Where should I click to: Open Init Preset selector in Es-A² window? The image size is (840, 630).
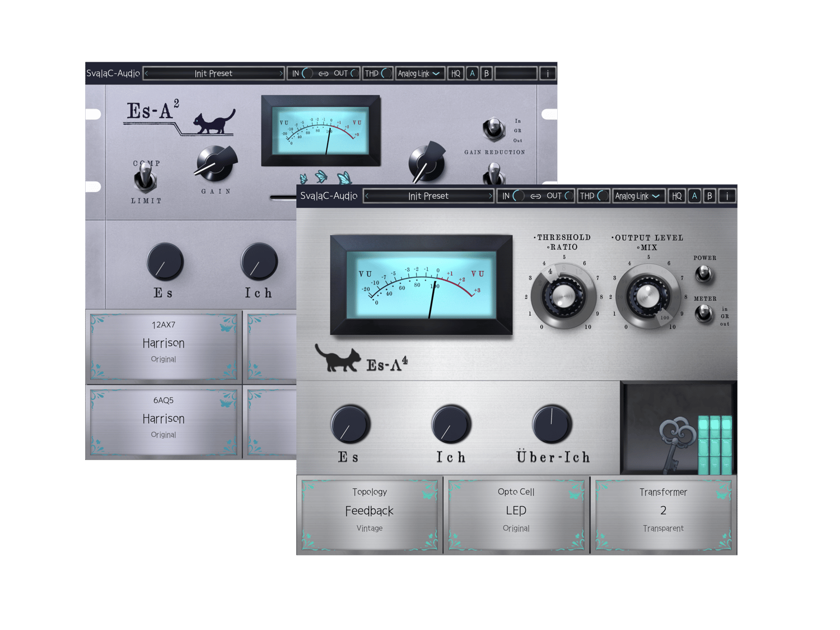pyautogui.click(x=213, y=73)
